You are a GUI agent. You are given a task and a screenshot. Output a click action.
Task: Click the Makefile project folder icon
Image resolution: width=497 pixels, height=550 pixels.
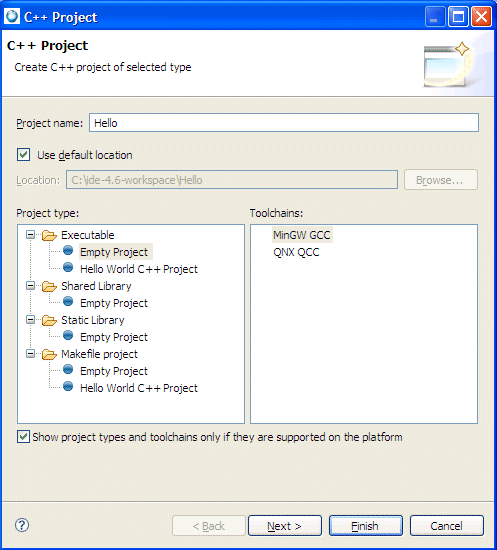click(49, 355)
